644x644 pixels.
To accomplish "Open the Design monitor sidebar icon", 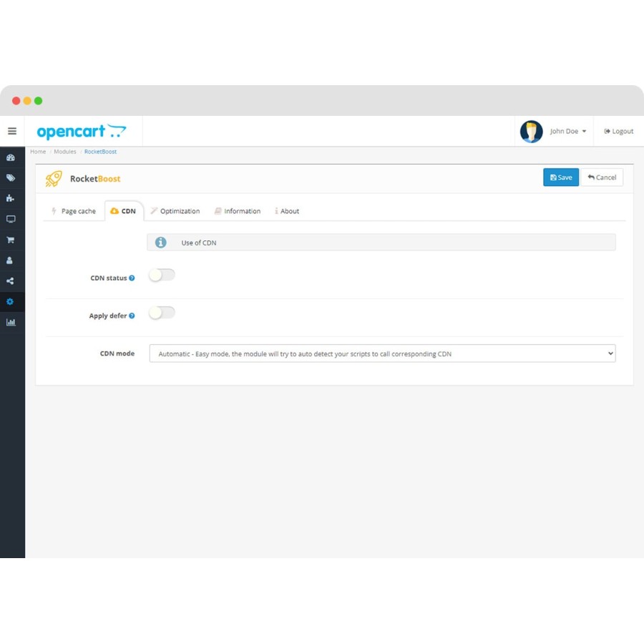I will click(x=11, y=219).
